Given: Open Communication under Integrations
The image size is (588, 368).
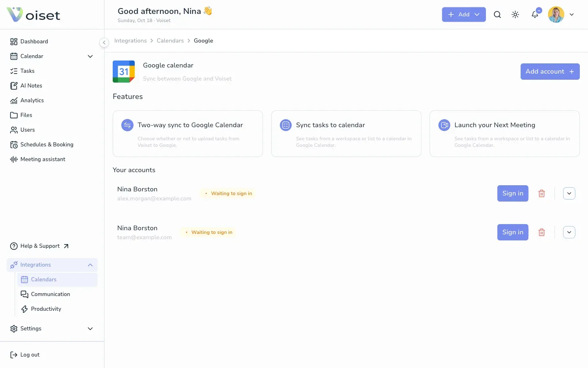Looking at the screenshot, I should click(51, 294).
